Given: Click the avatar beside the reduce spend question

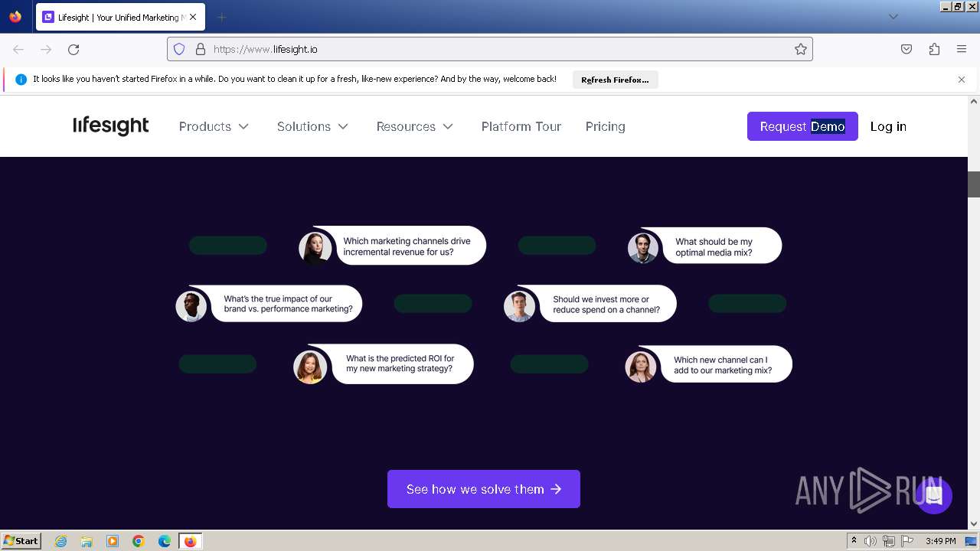Looking at the screenshot, I should point(519,306).
